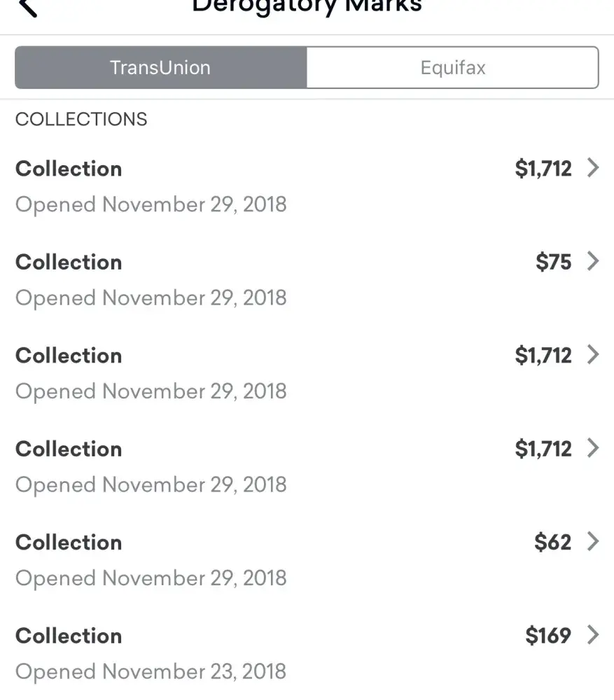Open the Collection title of the $75 entry

[69, 262]
